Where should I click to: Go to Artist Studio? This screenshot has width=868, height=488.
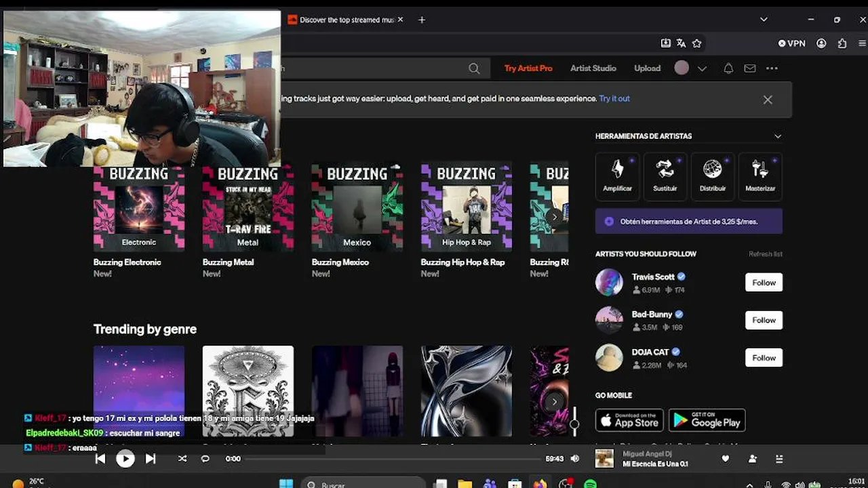[593, 68]
